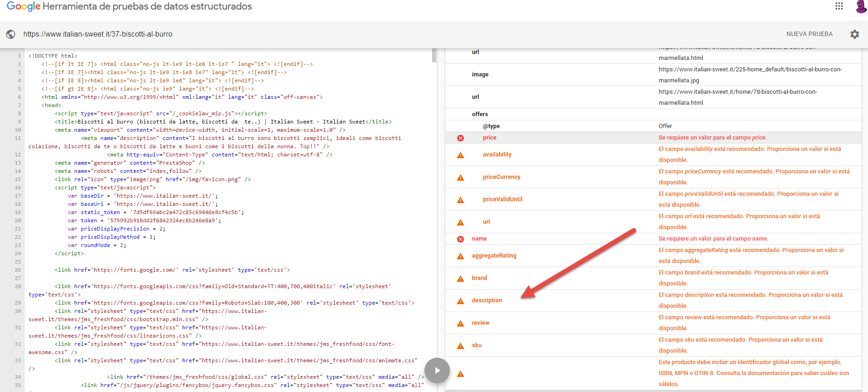This screenshot has width=868, height=392.
Task: Select the tested URL text in the bar
Action: pos(98,34)
